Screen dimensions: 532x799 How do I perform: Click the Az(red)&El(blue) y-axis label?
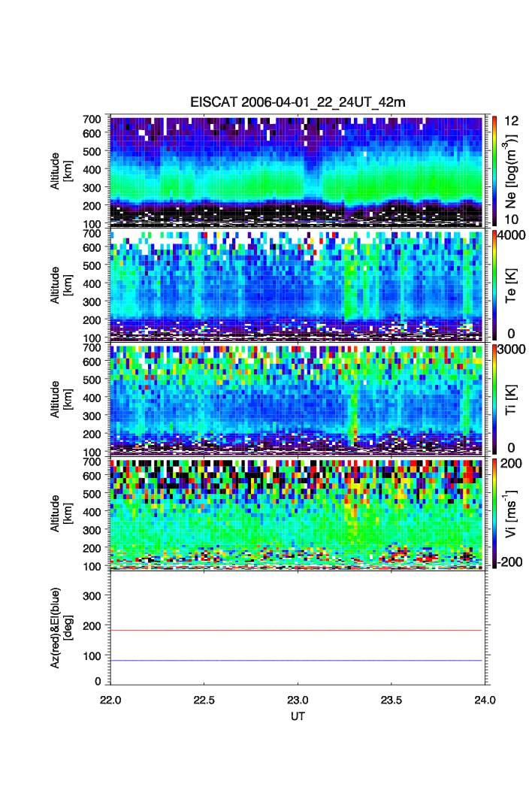coord(60,628)
